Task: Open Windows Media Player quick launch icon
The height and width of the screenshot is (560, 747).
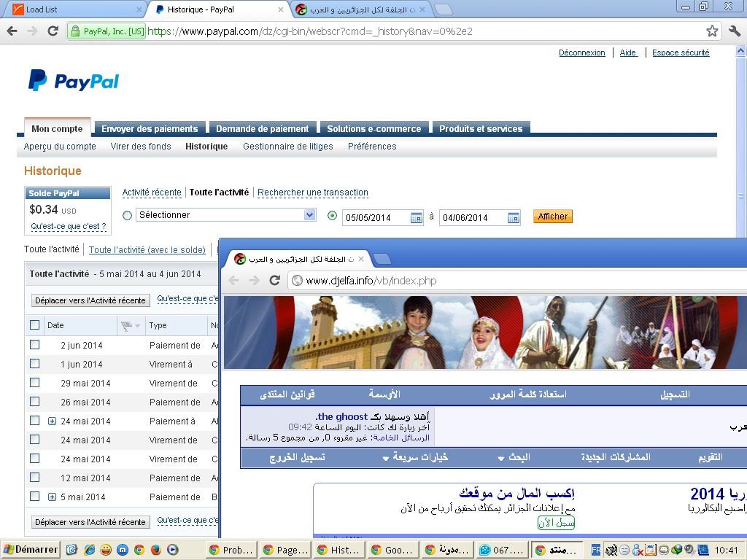Action: 172,550
